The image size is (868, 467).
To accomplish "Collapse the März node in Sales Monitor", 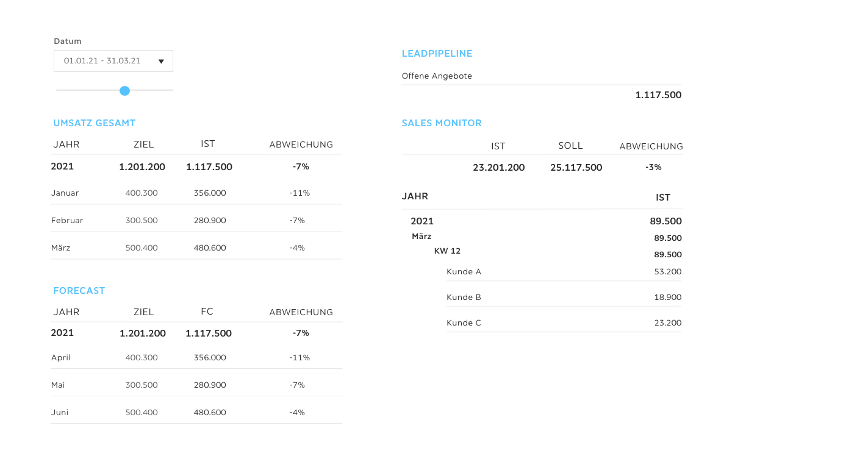I will coord(421,237).
